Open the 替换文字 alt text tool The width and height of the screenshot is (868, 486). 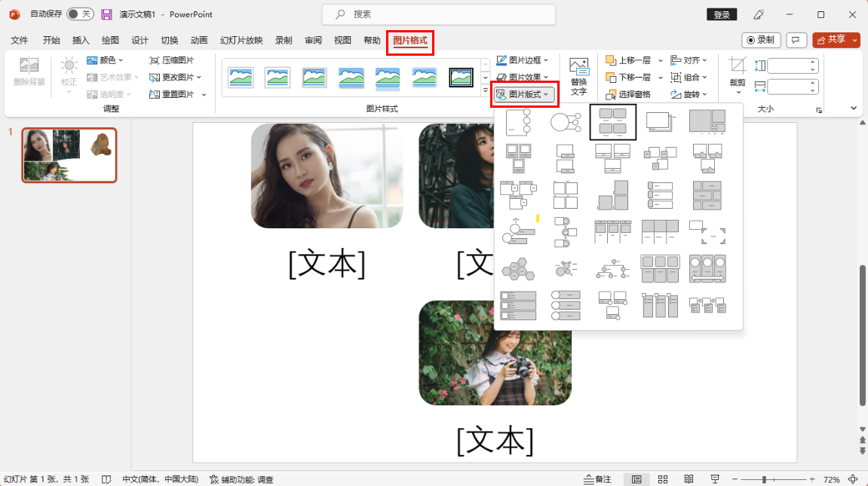click(x=578, y=76)
